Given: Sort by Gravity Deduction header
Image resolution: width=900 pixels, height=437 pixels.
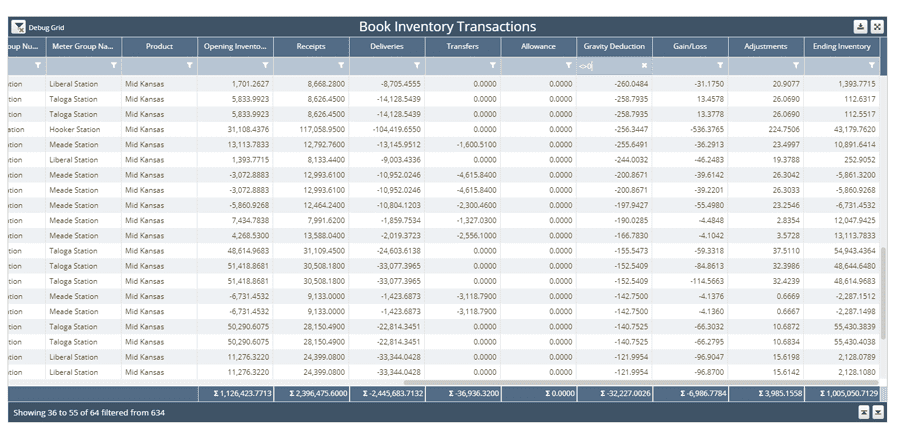Looking at the screenshot, I should click(x=614, y=47).
